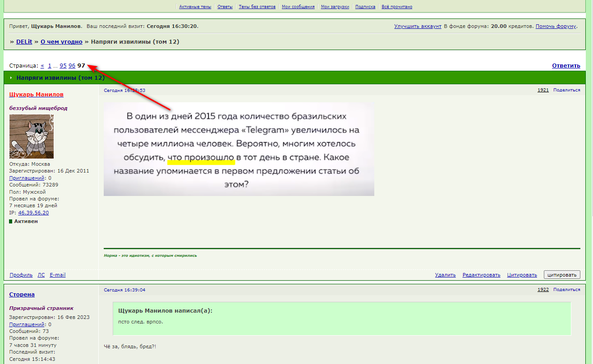Open Щукарь Манилов's user profile name link
The image size is (593, 364).
[37, 94]
